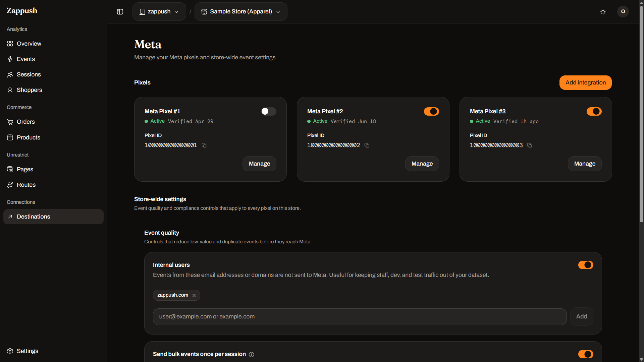Open the zappush organization dropdown

[159, 12]
